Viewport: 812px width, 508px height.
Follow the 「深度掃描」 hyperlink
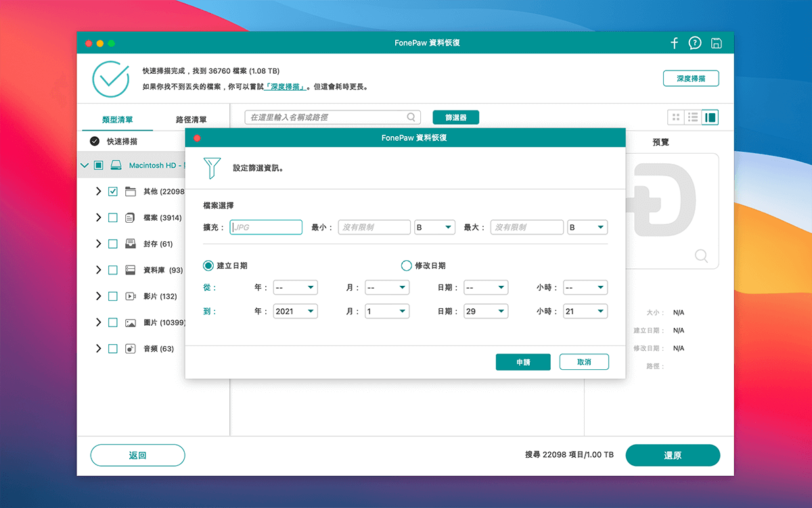tap(286, 87)
